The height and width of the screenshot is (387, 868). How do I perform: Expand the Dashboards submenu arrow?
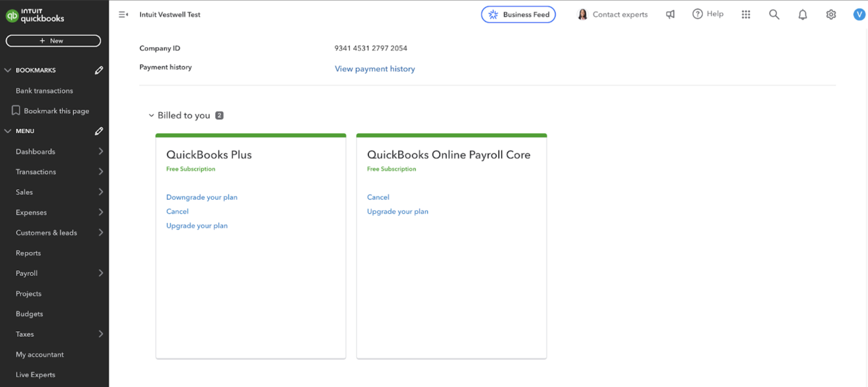click(x=101, y=152)
